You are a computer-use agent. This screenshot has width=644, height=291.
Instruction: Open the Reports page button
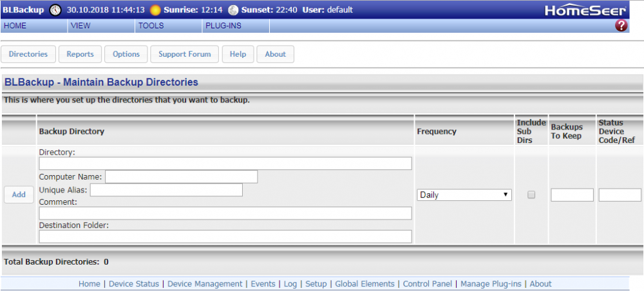coord(80,54)
